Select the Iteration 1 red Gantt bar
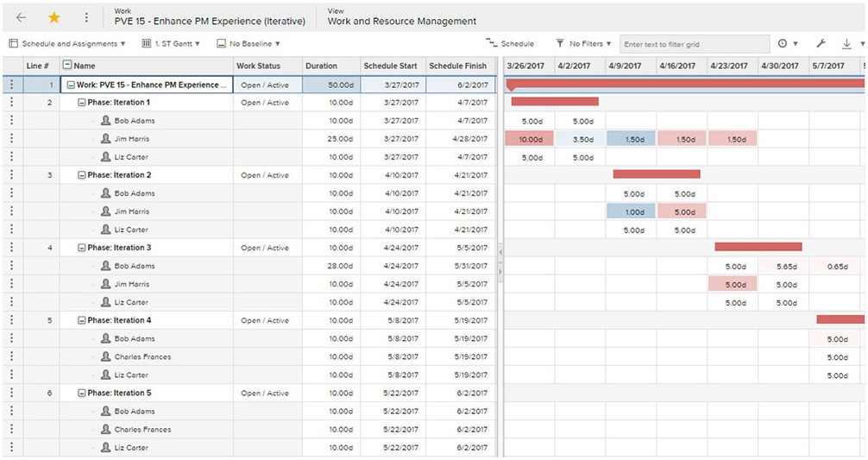 (555, 101)
